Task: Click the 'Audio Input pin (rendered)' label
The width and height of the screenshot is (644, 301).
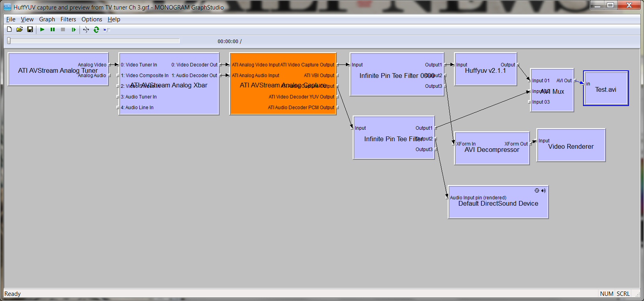Action: pyautogui.click(x=478, y=198)
